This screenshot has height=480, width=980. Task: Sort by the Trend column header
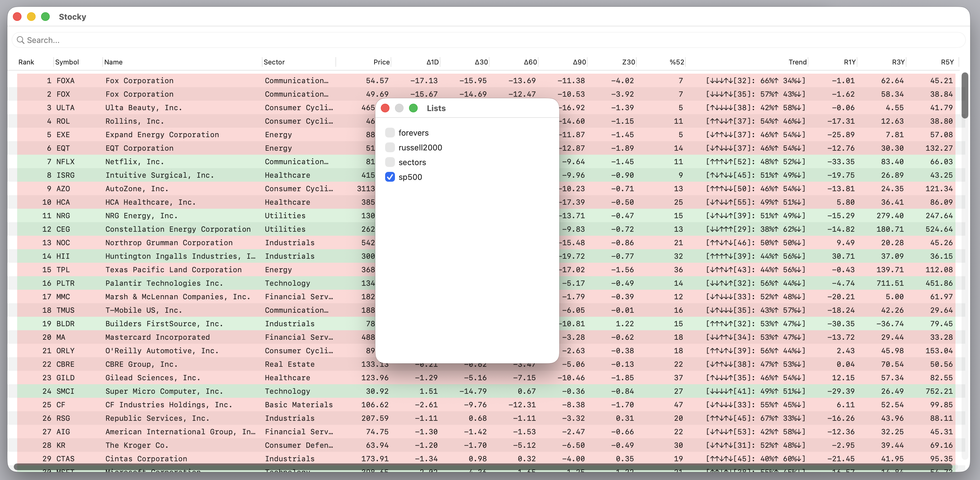coord(797,62)
